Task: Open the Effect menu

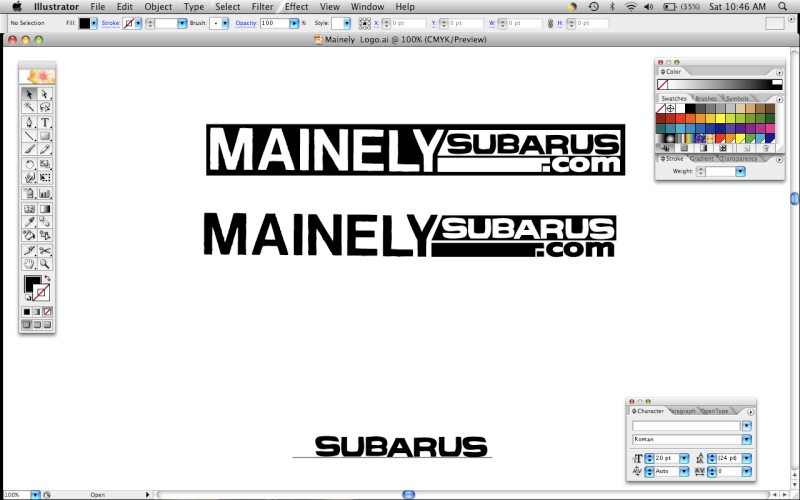Action: pyautogui.click(x=296, y=7)
